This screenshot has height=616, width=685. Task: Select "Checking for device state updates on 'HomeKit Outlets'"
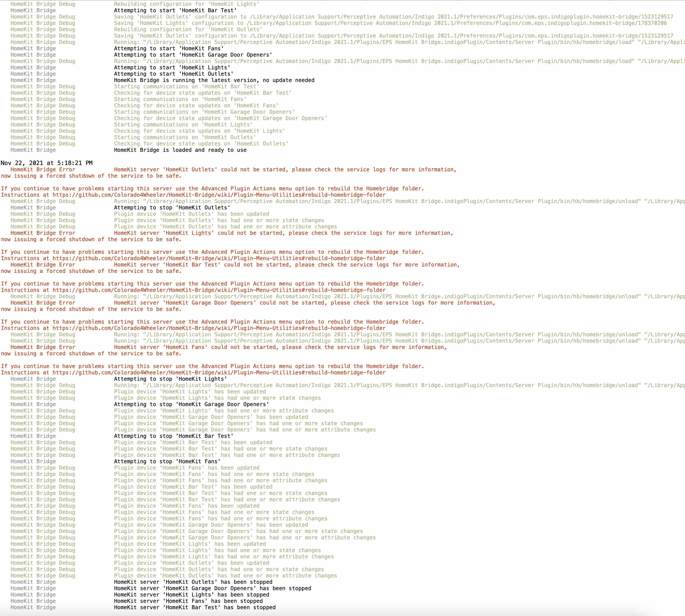201,144
